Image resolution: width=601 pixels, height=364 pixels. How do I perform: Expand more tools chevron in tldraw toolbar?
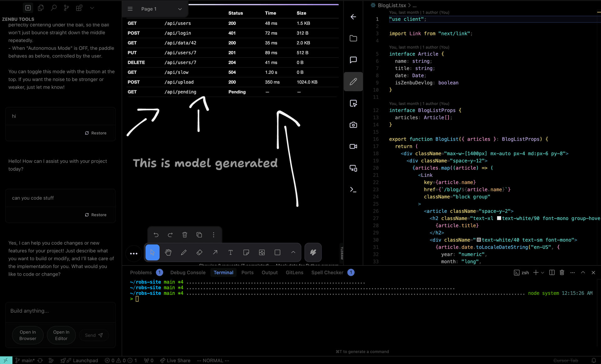coord(293,252)
